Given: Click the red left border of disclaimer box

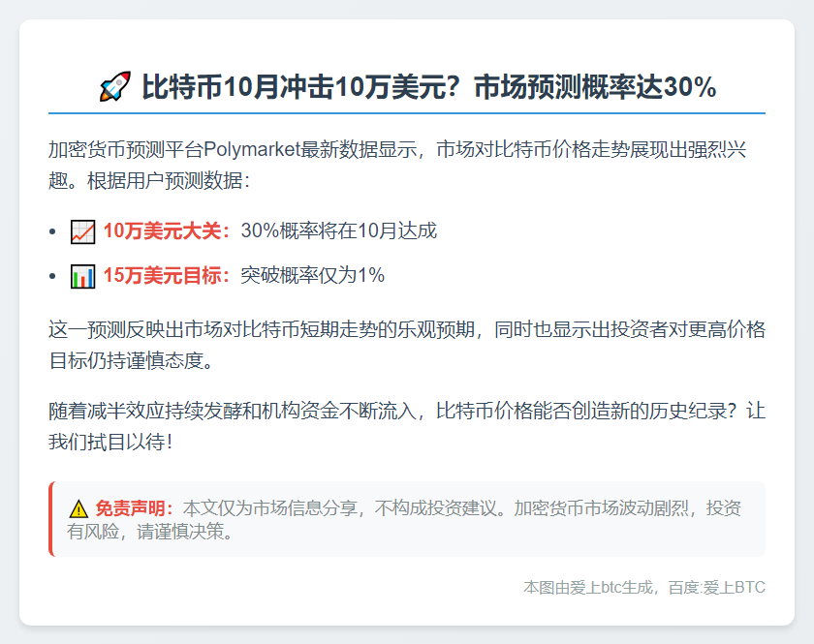Looking at the screenshot, I should coord(50,519).
